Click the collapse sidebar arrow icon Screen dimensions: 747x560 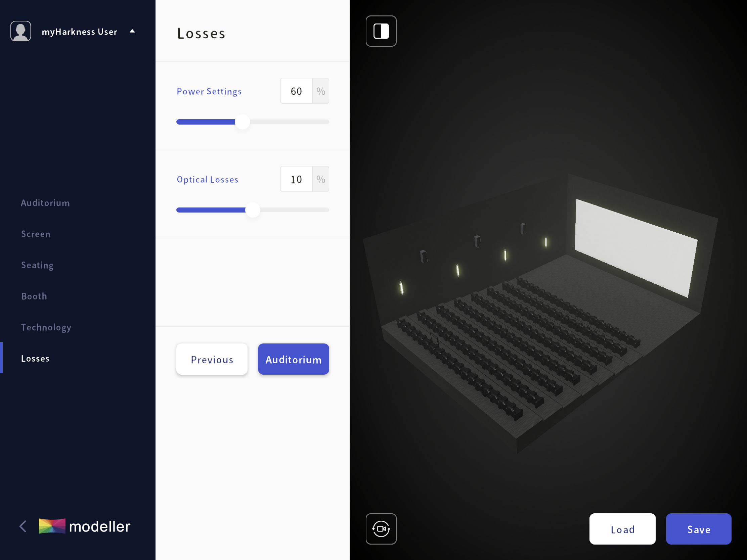24,526
